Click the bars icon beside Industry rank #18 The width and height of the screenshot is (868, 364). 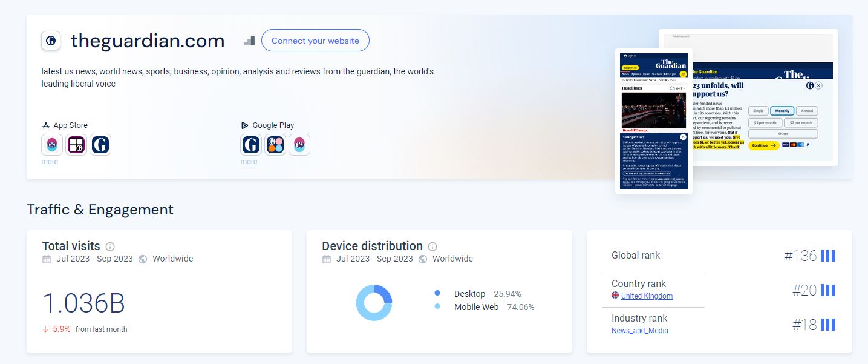pyautogui.click(x=827, y=325)
